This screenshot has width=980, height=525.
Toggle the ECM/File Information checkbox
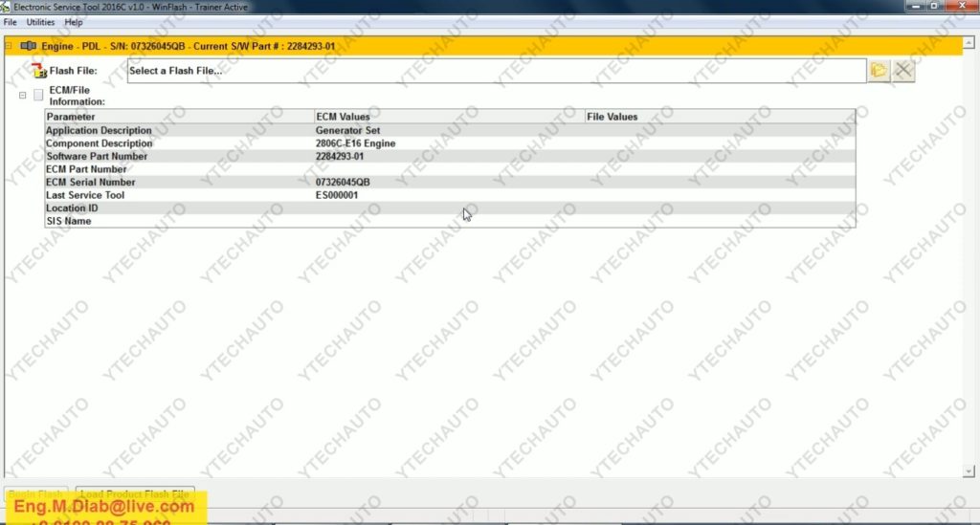[38, 95]
